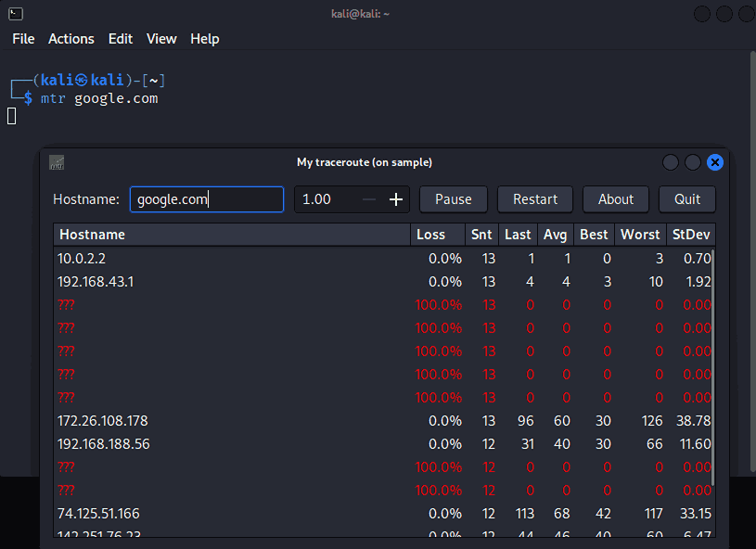Decrease interval with the minus button
This screenshot has width=756, height=549.
(x=369, y=199)
